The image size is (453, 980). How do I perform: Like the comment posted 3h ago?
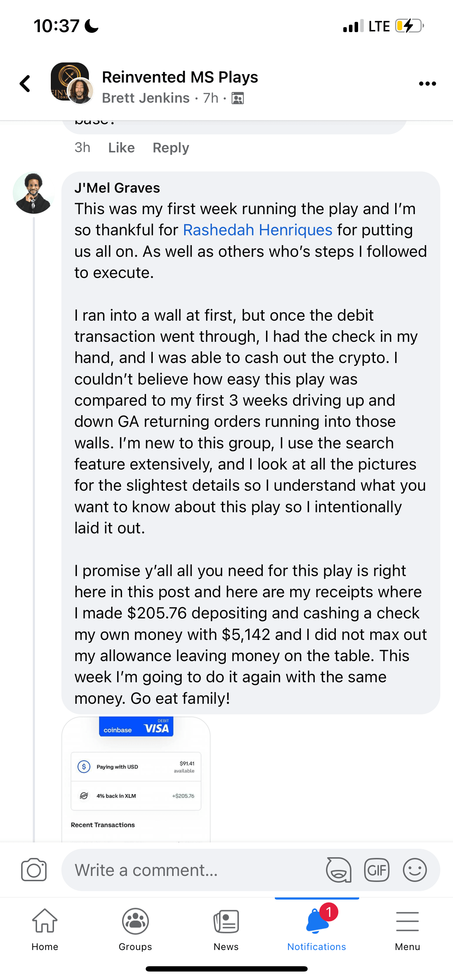121,147
